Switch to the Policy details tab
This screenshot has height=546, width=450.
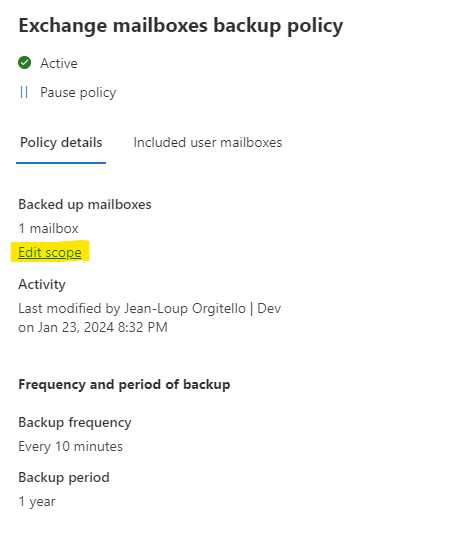click(x=61, y=142)
